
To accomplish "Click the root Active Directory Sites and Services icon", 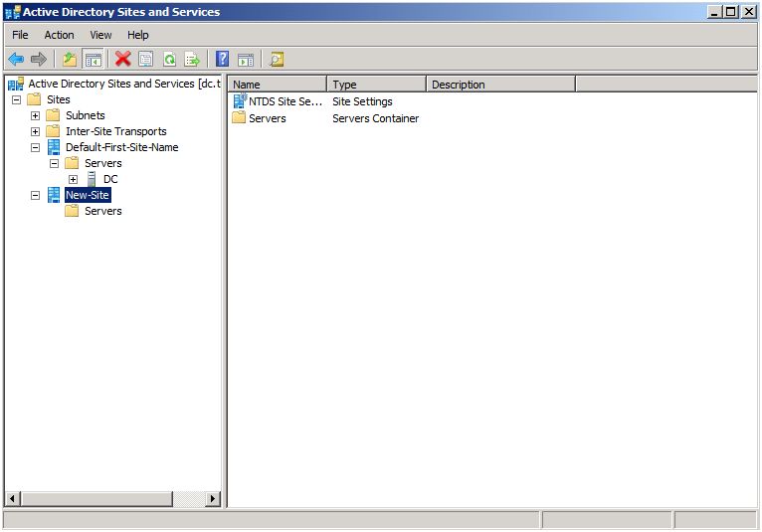I will (x=16, y=85).
